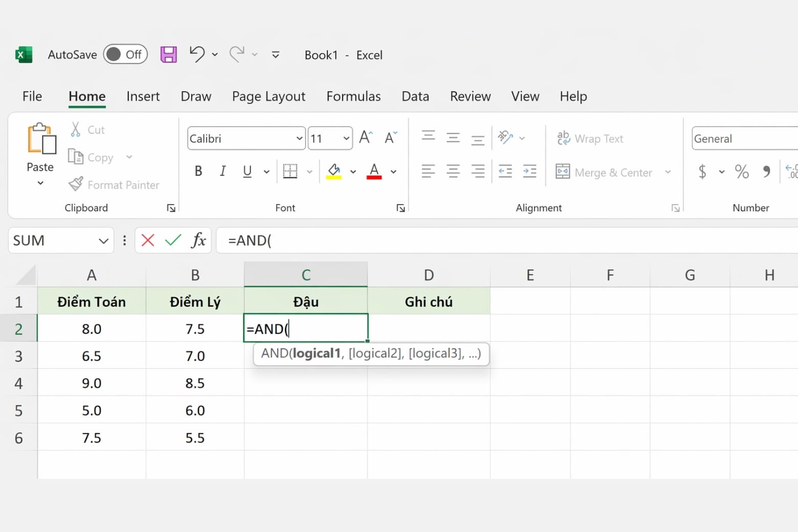Open the General number format box
This screenshot has width=798, height=532.
click(745, 139)
